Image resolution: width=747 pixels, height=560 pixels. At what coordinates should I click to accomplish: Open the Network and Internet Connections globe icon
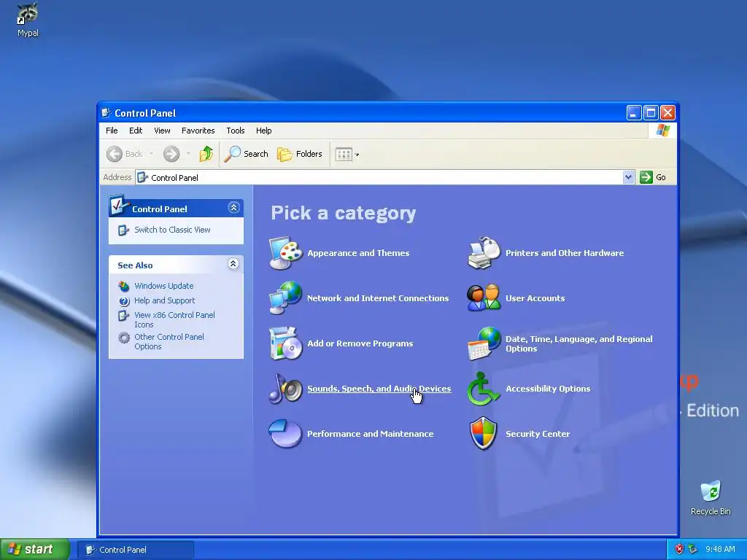coord(285,297)
